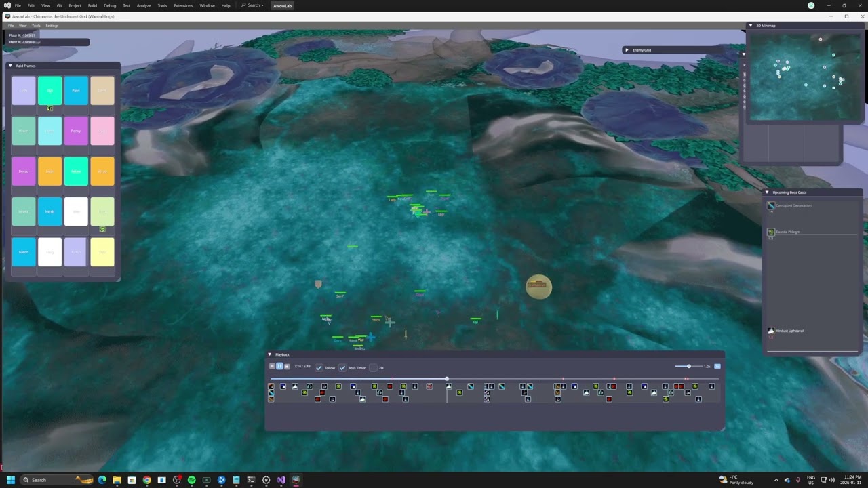This screenshot has width=868, height=488.
Task: Collapse the 2D Minimap panel
Action: [751, 26]
